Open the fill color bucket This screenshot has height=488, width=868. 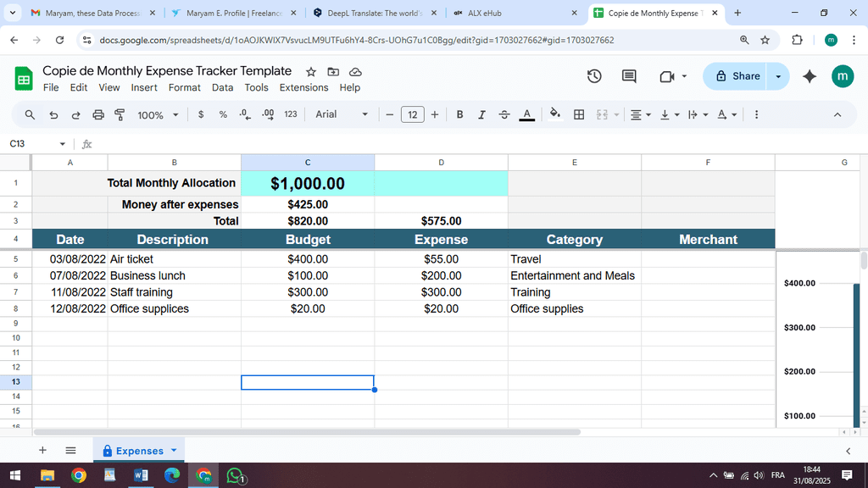coord(555,114)
